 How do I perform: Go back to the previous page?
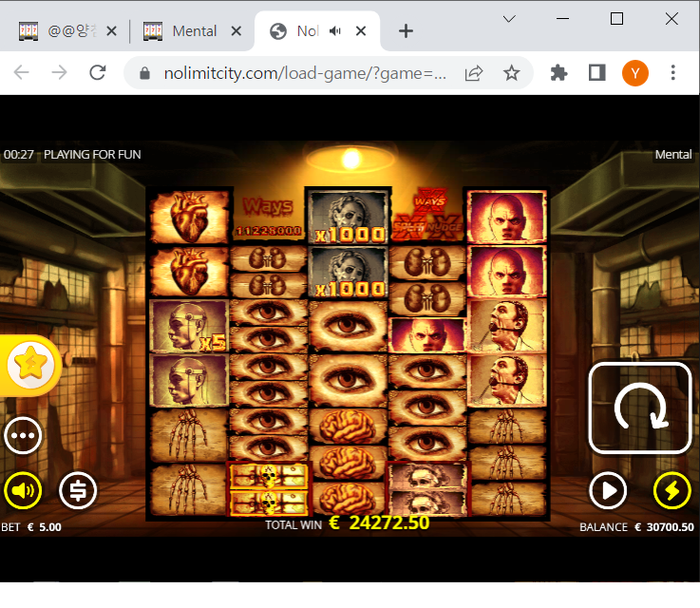(22, 72)
